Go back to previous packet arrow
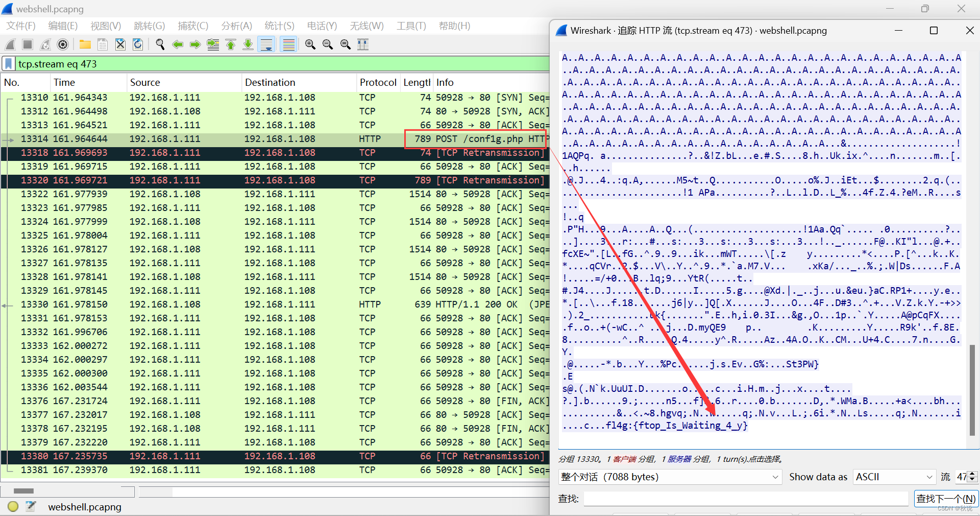This screenshot has height=516, width=980. 178,44
